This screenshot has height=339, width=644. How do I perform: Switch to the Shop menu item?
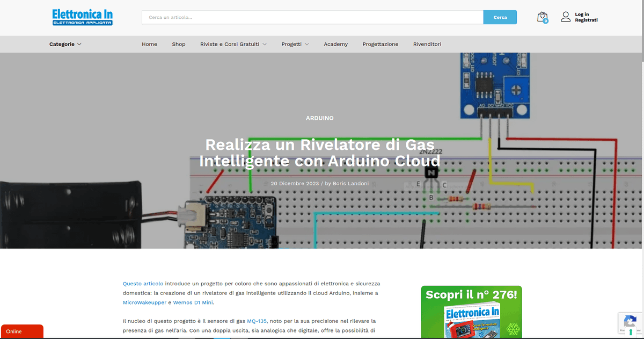pyautogui.click(x=179, y=44)
